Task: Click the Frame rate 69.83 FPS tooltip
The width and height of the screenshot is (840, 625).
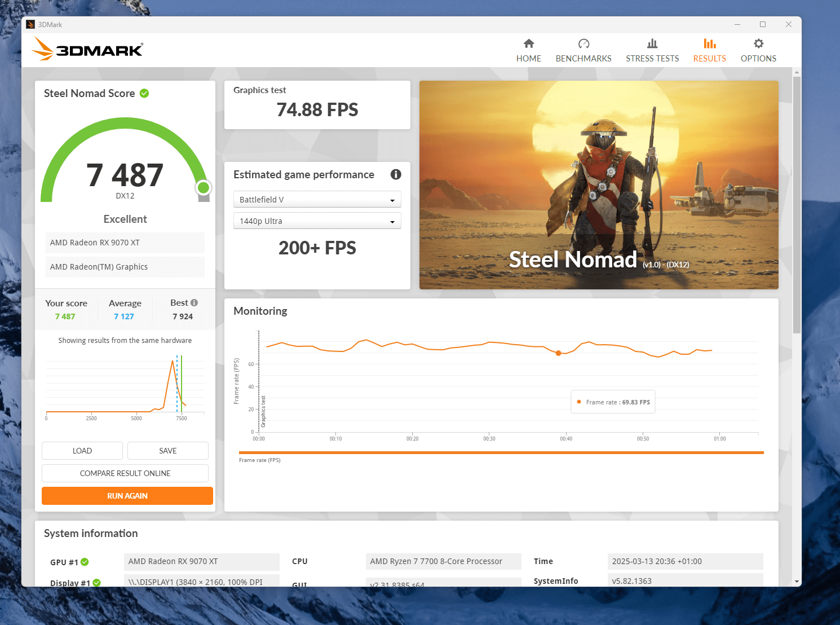Action: click(x=613, y=402)
